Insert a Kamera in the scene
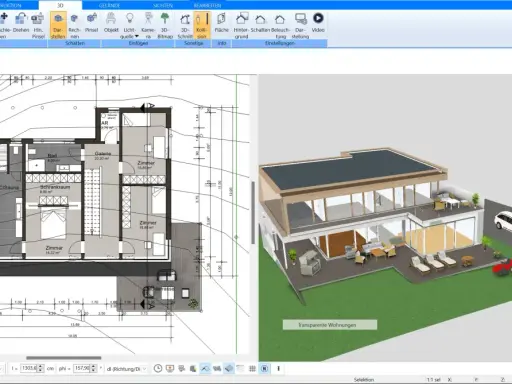The image size is (512, 384). pos(148,25)
